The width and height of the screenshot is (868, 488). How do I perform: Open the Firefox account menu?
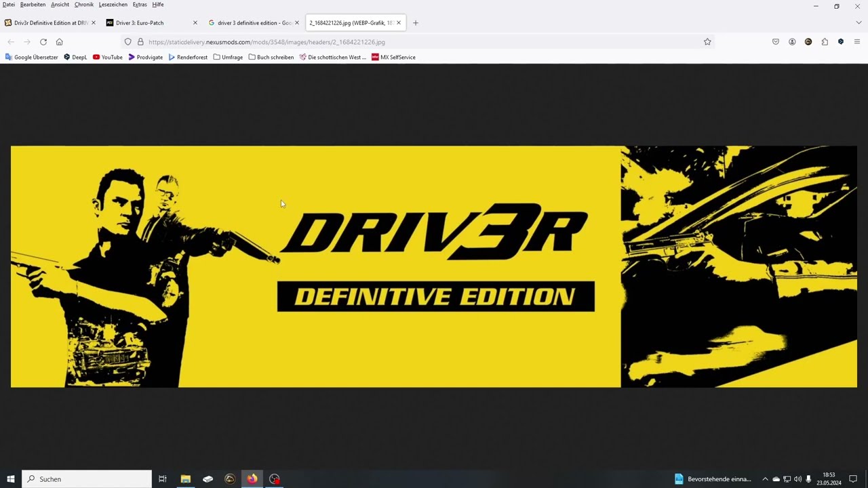[x=792, y=42]
